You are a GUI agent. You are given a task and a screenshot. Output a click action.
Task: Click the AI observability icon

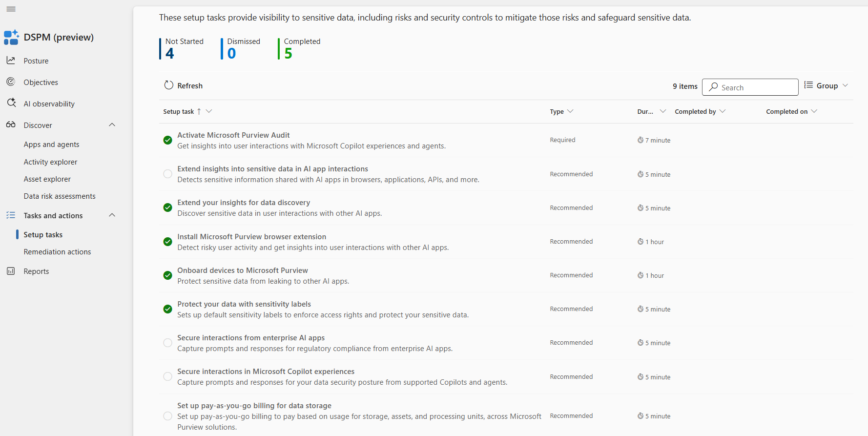(x=11, y=103)
